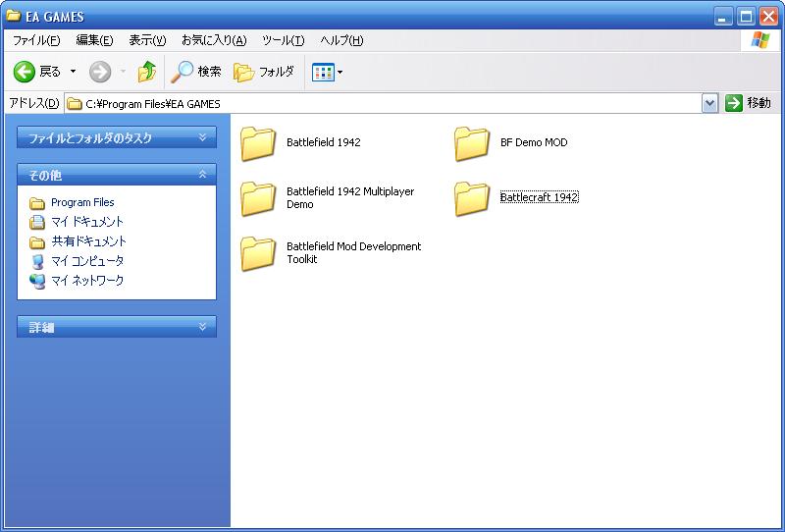Viewport: 785px width, 532px height.
Task: Open the 表示(V) menu
Action: tap(147, 40)
